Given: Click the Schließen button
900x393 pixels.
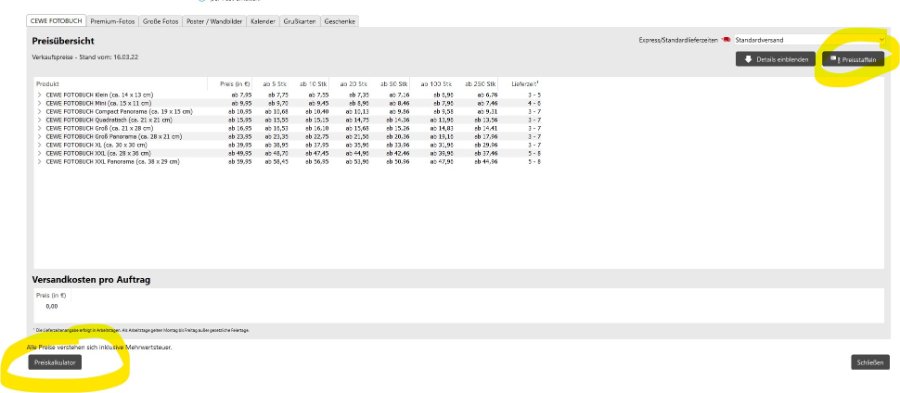Looking at the screenshot, I should click(870, 362).
